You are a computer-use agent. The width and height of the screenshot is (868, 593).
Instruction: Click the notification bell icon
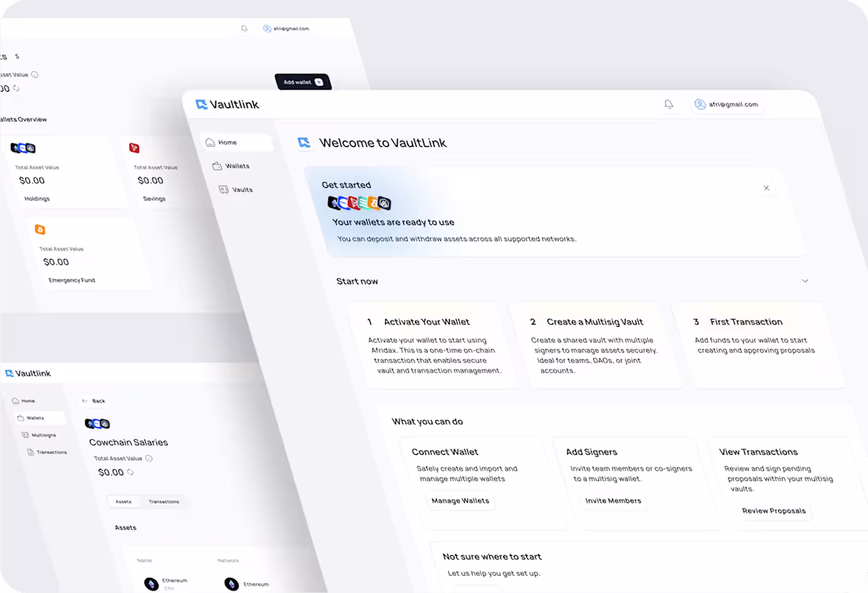pyautogui.click(x=668, y=103)
